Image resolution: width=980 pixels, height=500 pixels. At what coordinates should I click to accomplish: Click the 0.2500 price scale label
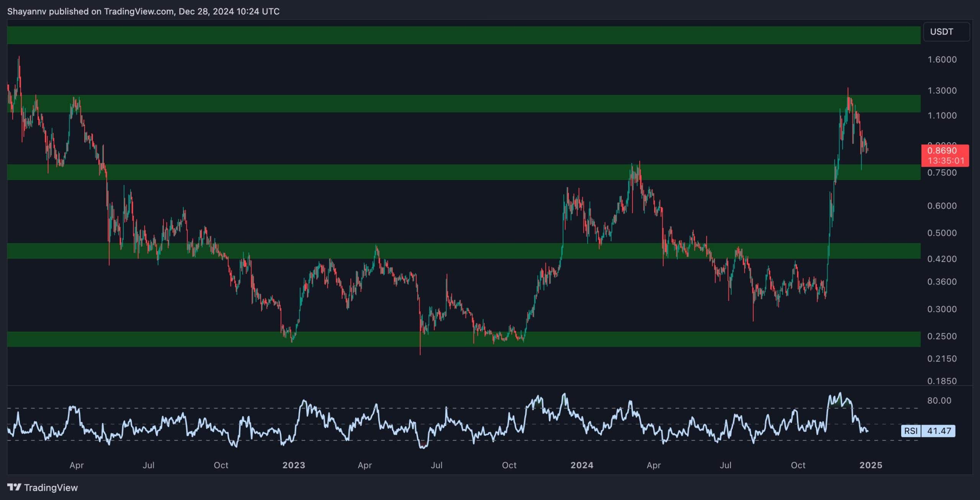coord(942,336)
